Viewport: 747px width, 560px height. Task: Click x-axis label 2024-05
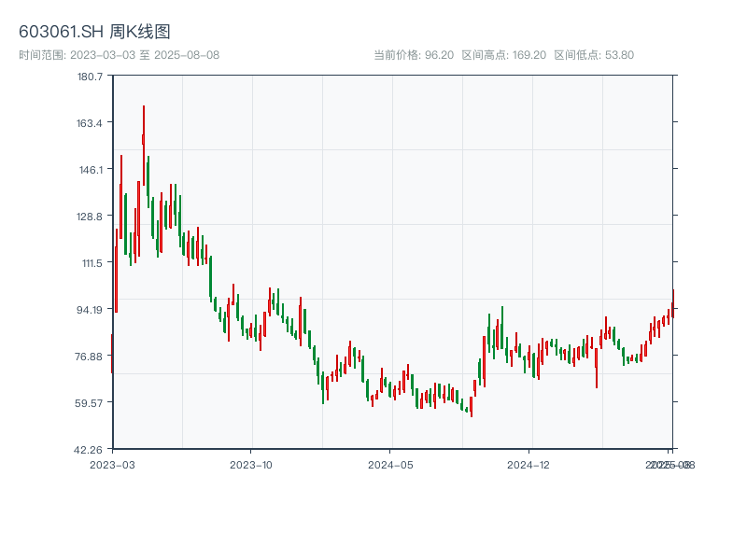coord(390,465)
